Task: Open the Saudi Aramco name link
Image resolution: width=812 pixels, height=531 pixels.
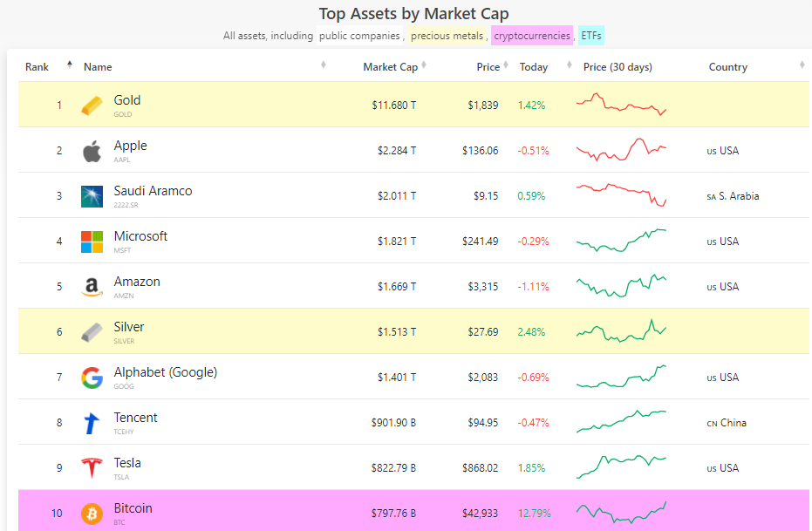Action: point(153,191)
